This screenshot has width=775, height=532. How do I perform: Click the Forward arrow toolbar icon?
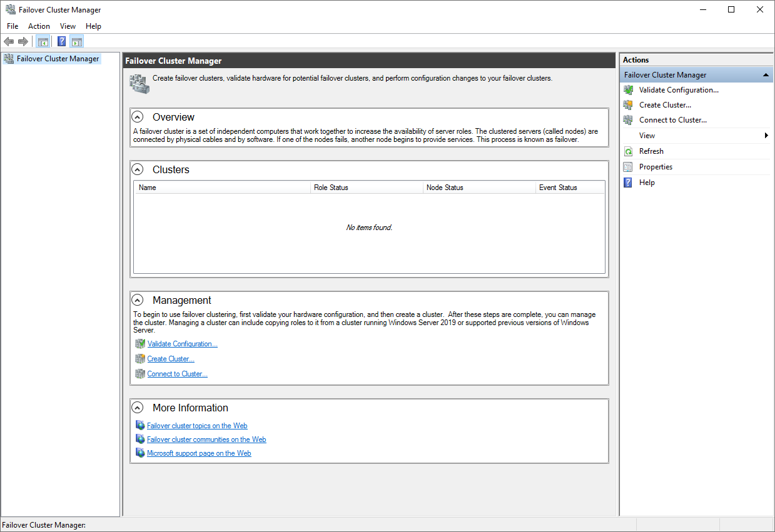[23, 42]
